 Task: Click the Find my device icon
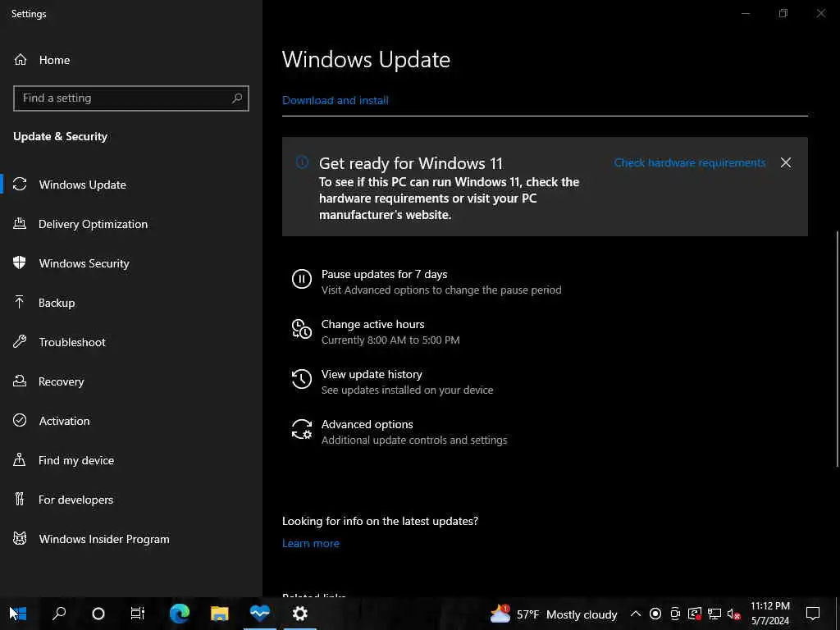pos(20,459)
